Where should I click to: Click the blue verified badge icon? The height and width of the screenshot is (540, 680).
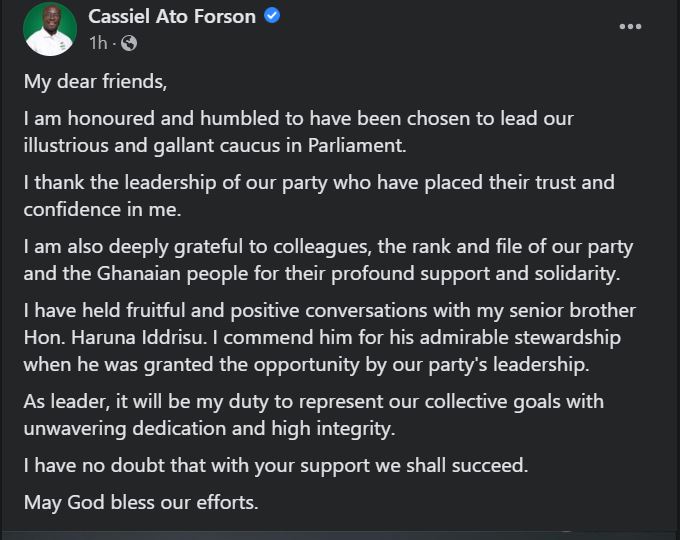(272, 16)
